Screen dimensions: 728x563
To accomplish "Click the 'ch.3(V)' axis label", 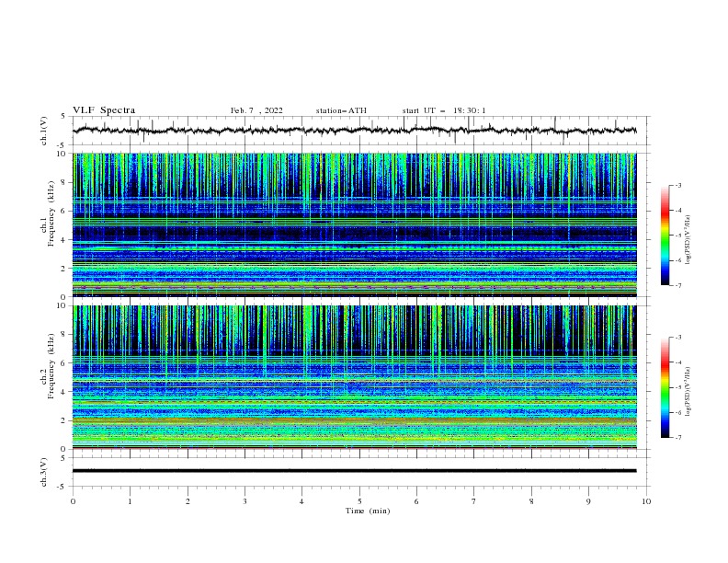I will coord(44,472).
